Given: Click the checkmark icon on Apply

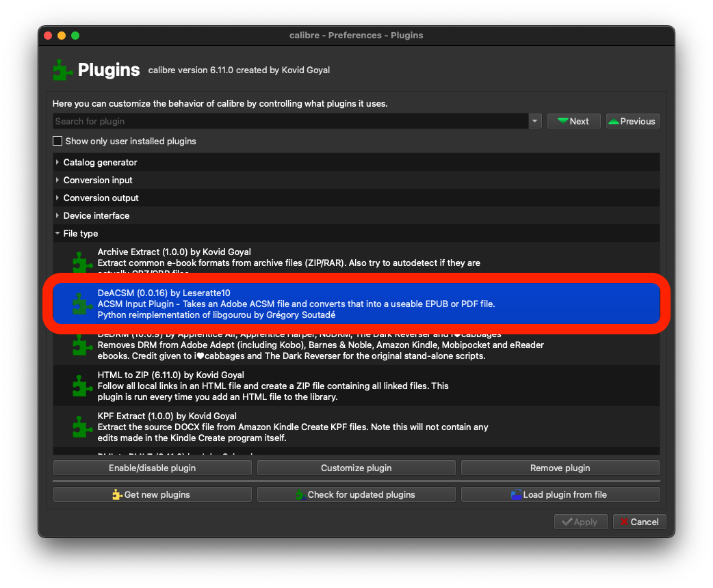Looking at the screenshot, I should click(567, 522).
